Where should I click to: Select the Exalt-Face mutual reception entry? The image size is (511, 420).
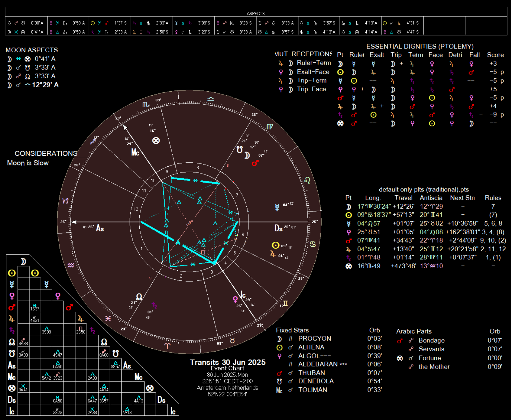313,72
